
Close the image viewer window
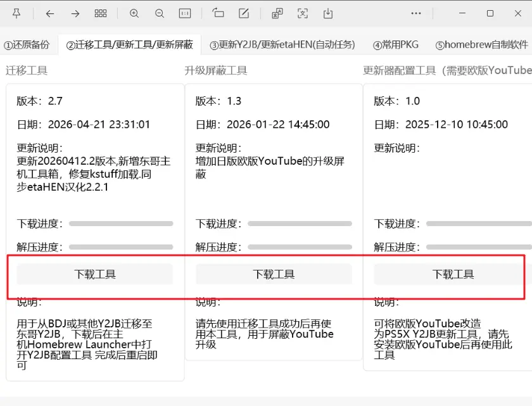(x=518, y=13)
